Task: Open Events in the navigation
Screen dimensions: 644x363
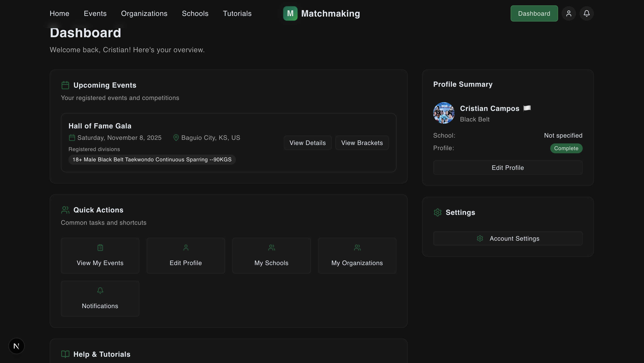Action: [95, 13]
